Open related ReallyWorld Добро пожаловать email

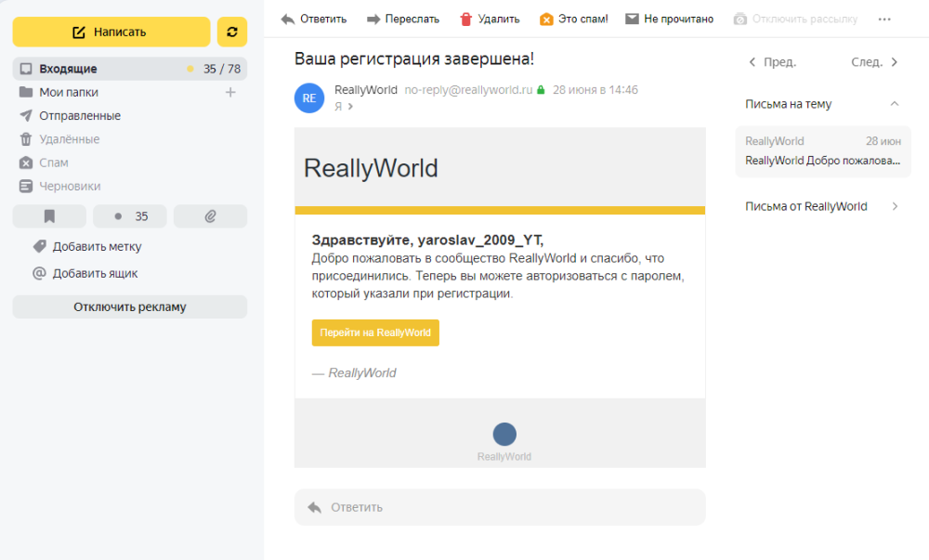click(x=823, y=151)
